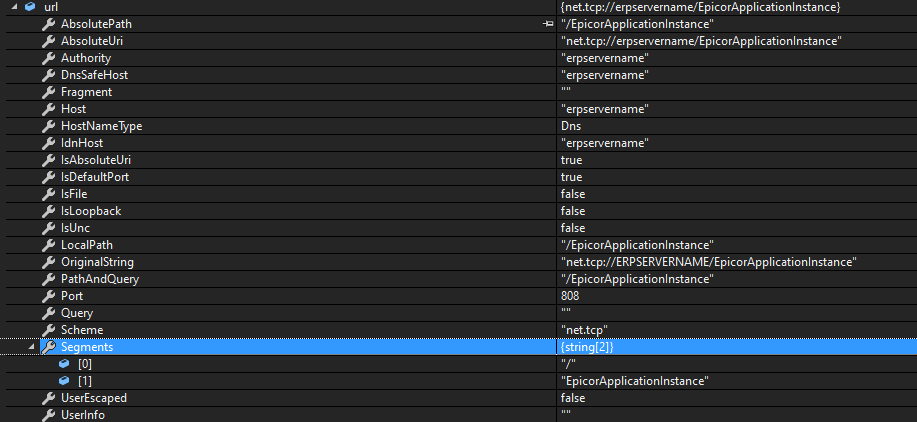Image resolution: width=917 pixels, height=422 pixels.
Task: Select the url root variable row
Action: click(458, 8)
